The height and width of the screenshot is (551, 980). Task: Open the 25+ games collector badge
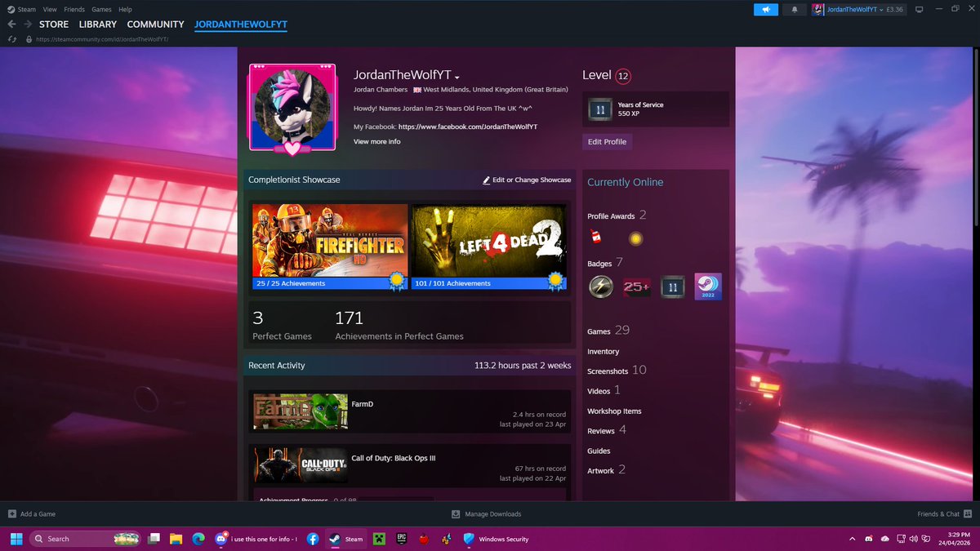click(637, 287)
